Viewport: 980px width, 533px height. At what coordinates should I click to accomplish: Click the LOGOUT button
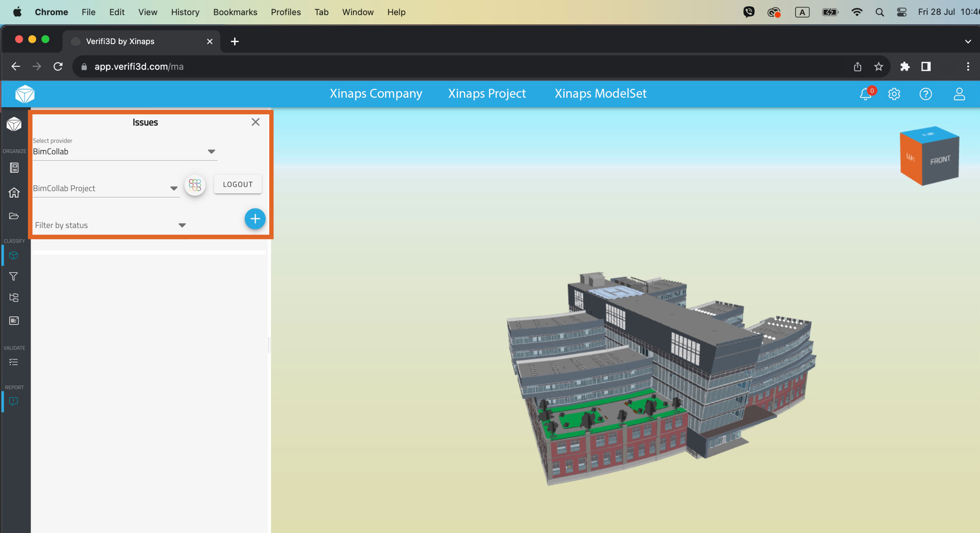[x=238, y=184]
